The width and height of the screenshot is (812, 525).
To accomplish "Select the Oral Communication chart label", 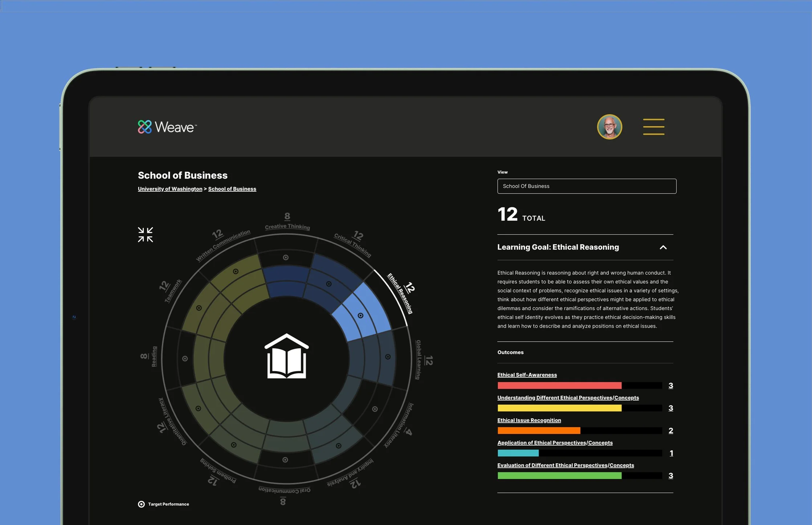I will [x=284, y=490].
